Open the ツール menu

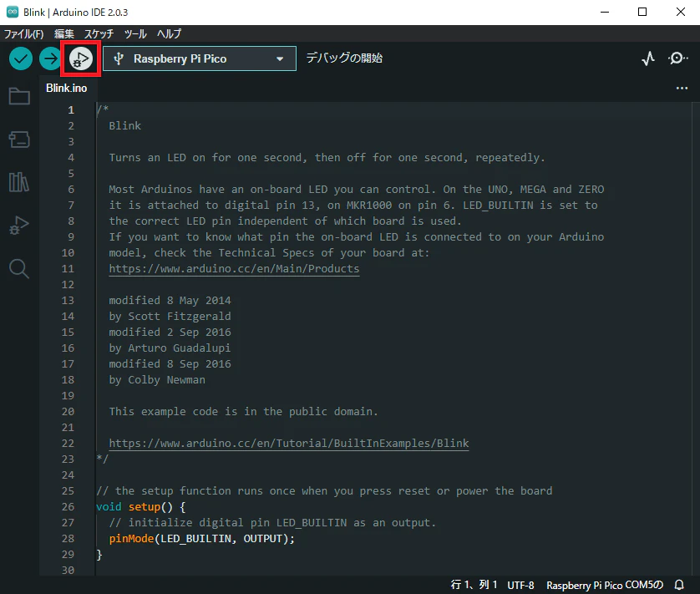[x=135, y=34]
